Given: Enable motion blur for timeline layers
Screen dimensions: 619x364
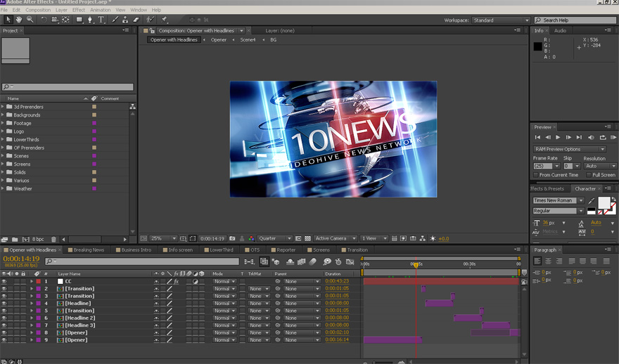Looking at the screenshot, I should pos(312,261).
